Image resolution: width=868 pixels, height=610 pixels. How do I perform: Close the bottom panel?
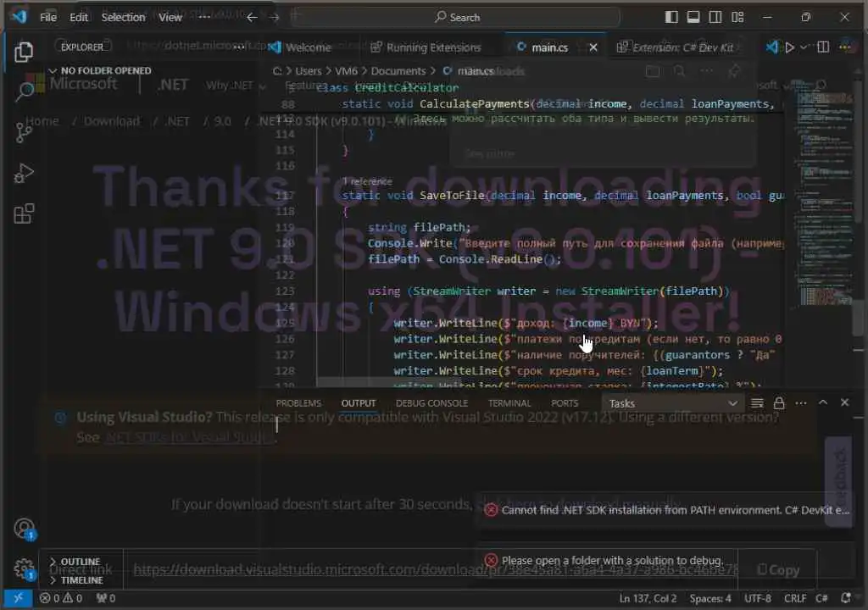click(844, 403)
